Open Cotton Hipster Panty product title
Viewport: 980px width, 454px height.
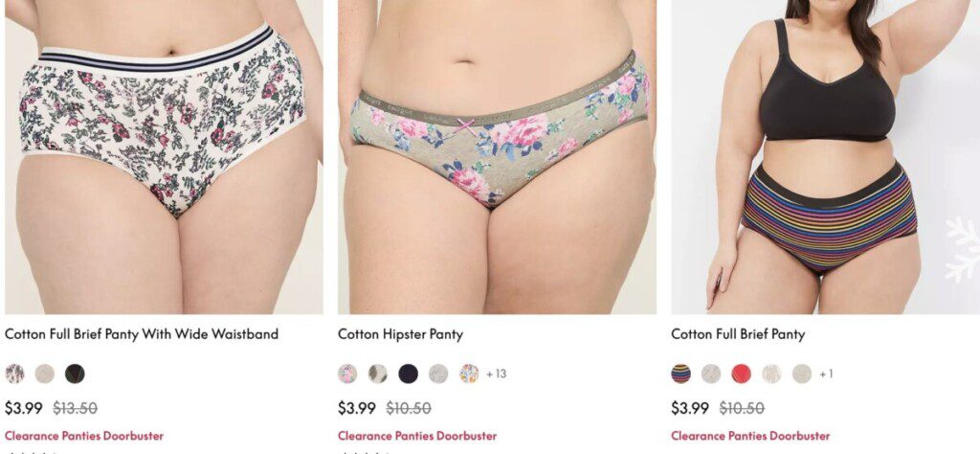point(401,334)
